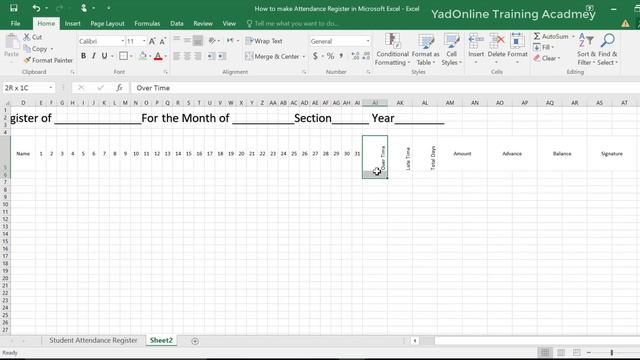Open the File tab
Viewport: 640px width, 360px height.
[15, 24]
